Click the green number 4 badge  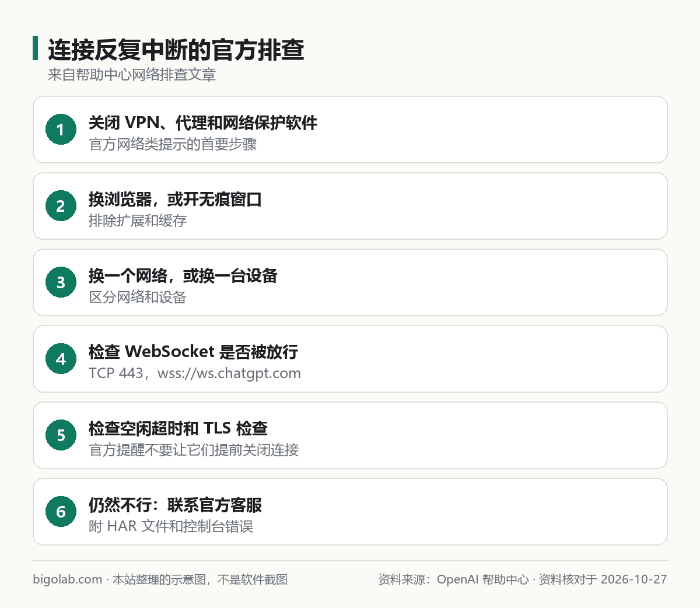61,359
